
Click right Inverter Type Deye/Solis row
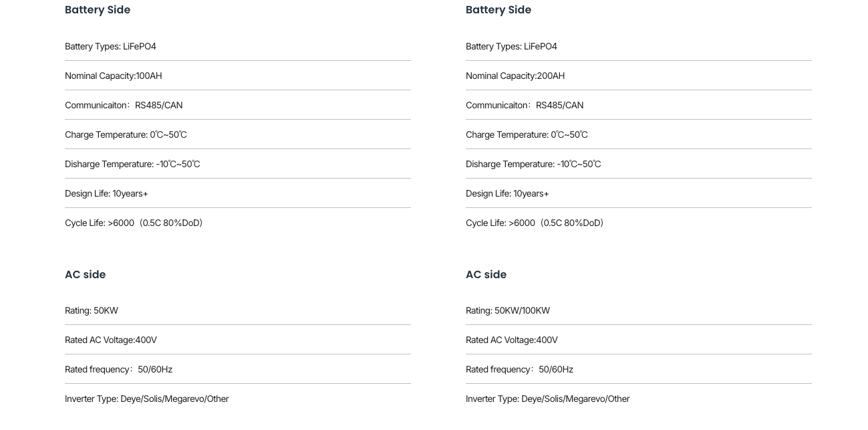pos(639,399)
